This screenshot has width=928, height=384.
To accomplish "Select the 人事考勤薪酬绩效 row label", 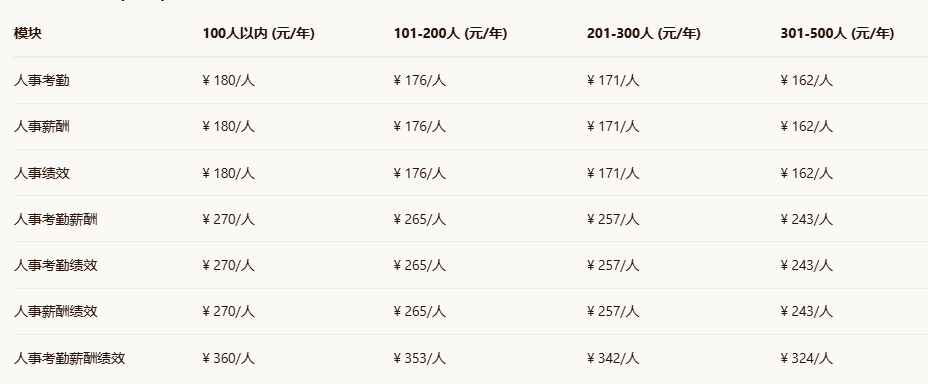I will coord(70,359).
